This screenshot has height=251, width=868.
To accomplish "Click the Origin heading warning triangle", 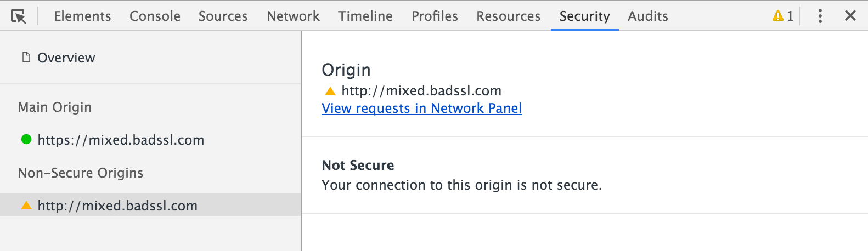I will pos(330,91).
